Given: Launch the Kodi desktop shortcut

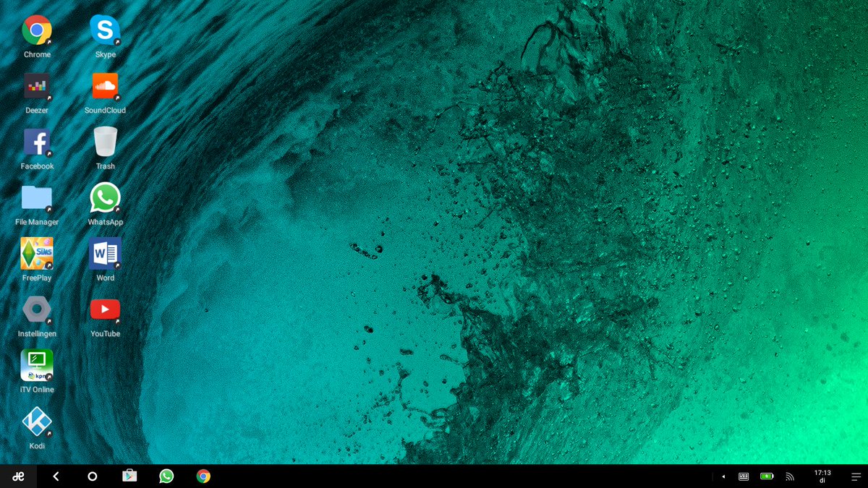Looking at the screenshot, I should (x=37, y=421).
